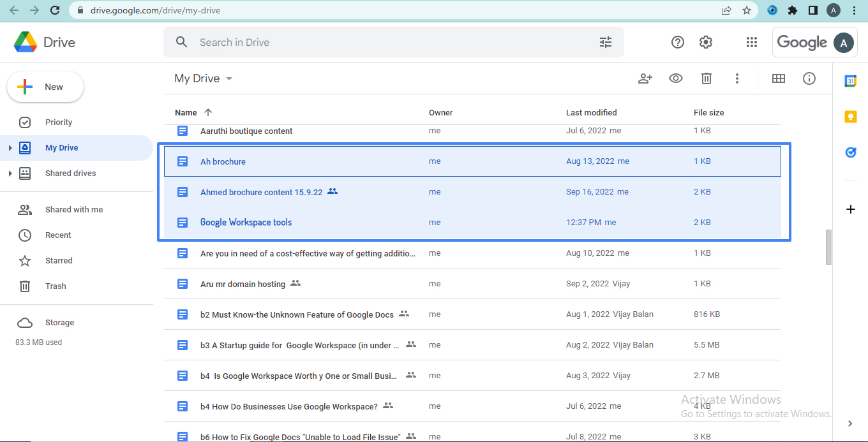Click the Share add-person icon
Viewport: 868px width, 442px height.
pyautogui.click(x=645, y=78)
